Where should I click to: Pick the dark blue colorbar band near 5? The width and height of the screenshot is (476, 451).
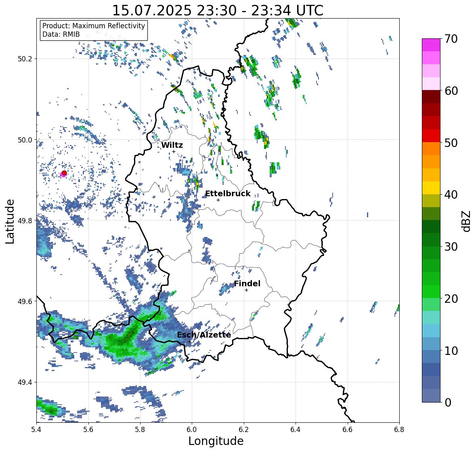click(431, 369)
